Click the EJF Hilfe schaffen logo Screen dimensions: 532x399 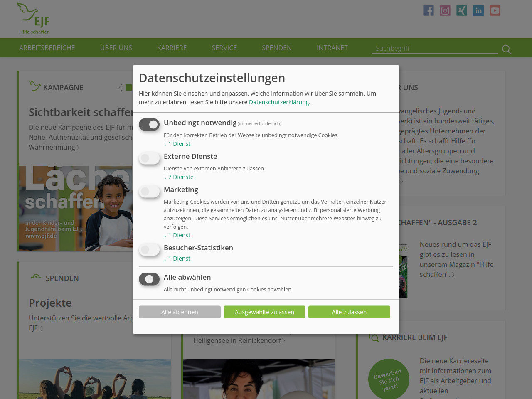click(x=34, y=19)
